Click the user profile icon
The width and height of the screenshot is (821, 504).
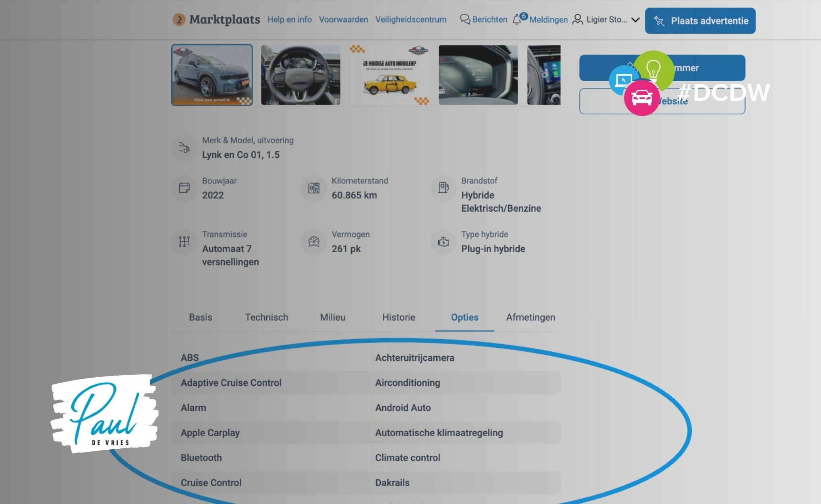click(x=578, y=19)
